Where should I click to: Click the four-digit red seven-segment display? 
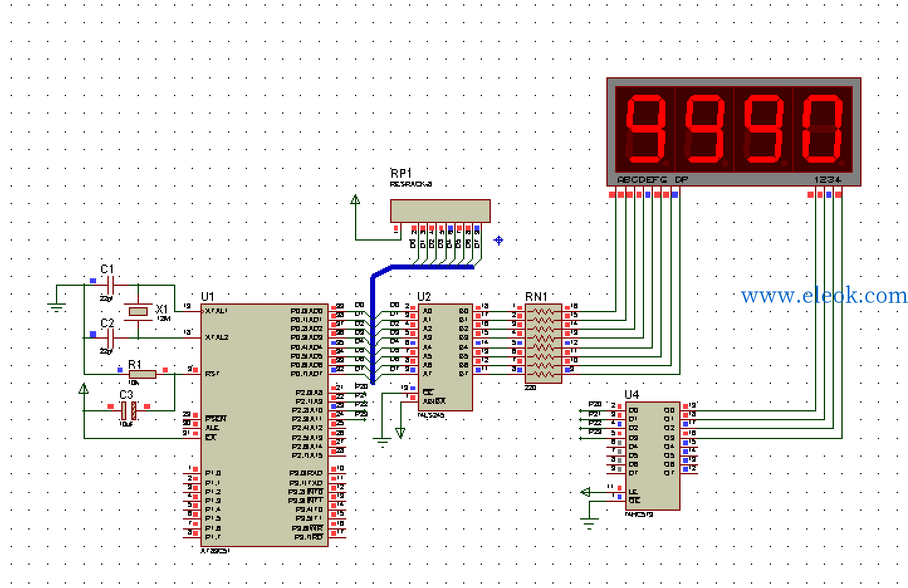734,132
